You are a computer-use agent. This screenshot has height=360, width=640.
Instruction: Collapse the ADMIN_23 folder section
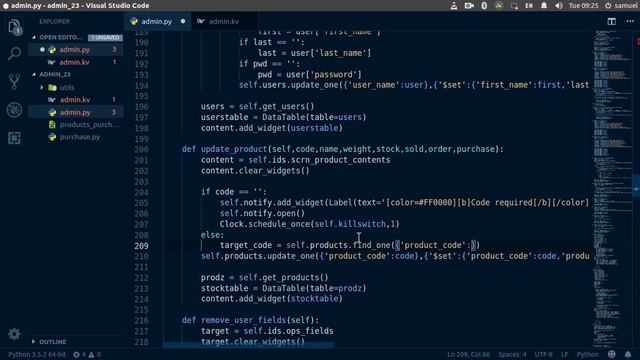pos(55,74)
